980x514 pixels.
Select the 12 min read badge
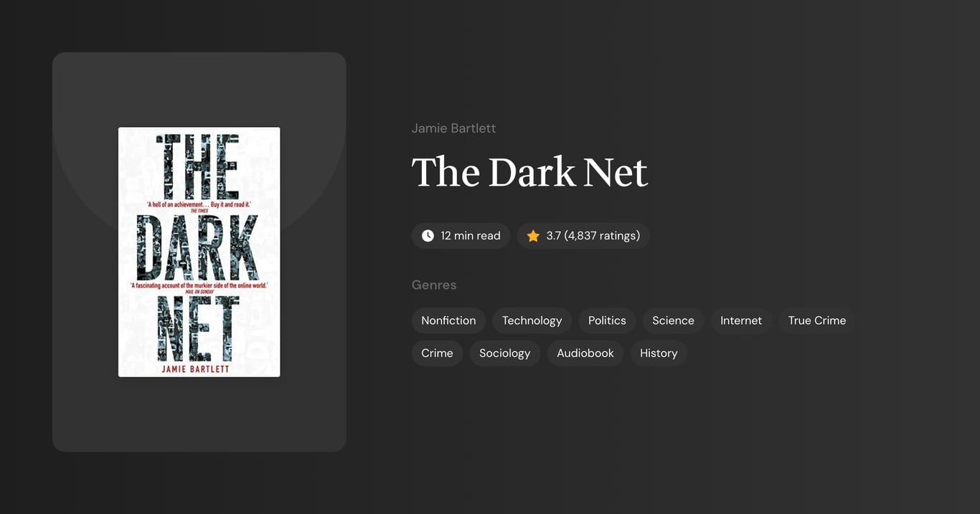pyautogui.click(x=461, y=236)
